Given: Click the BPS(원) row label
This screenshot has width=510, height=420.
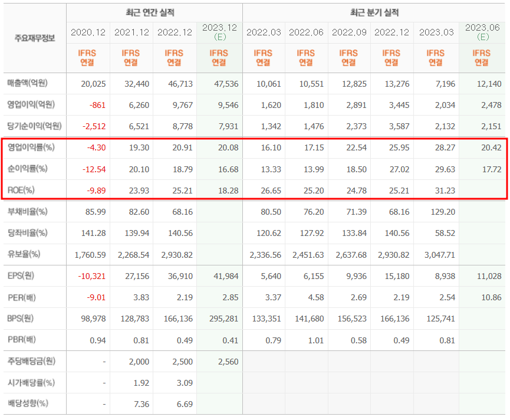Looking at the screenshot, I should 21,318.
